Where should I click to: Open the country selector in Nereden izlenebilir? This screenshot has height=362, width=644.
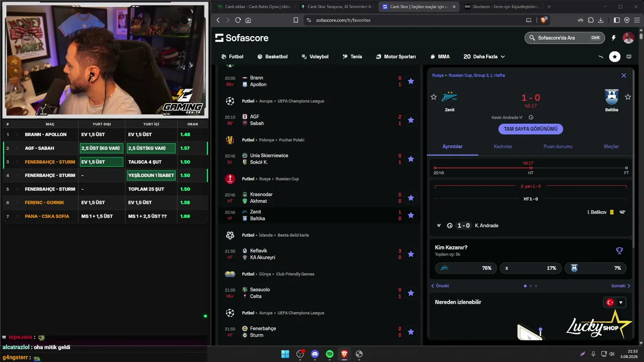point(615,302)
